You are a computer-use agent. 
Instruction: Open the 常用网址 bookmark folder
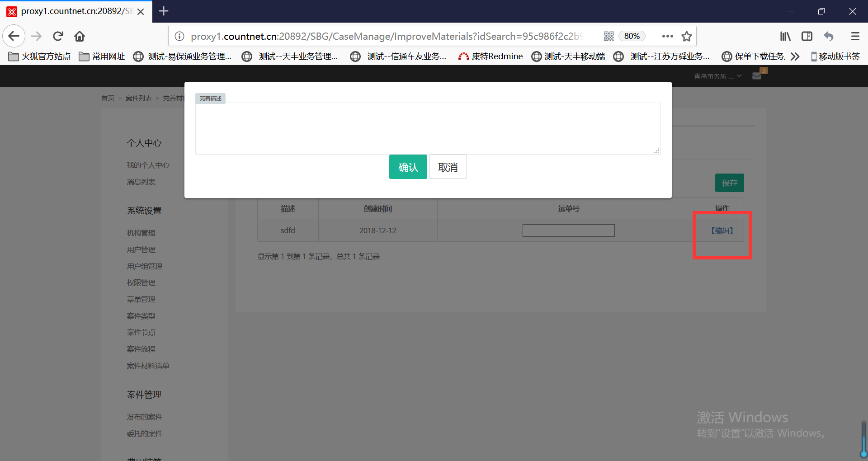click(102, 56)
